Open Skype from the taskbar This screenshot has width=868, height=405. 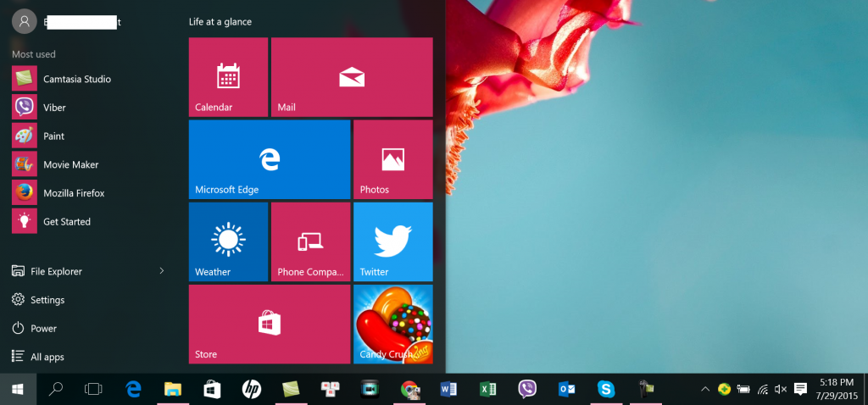coord(606,390)
